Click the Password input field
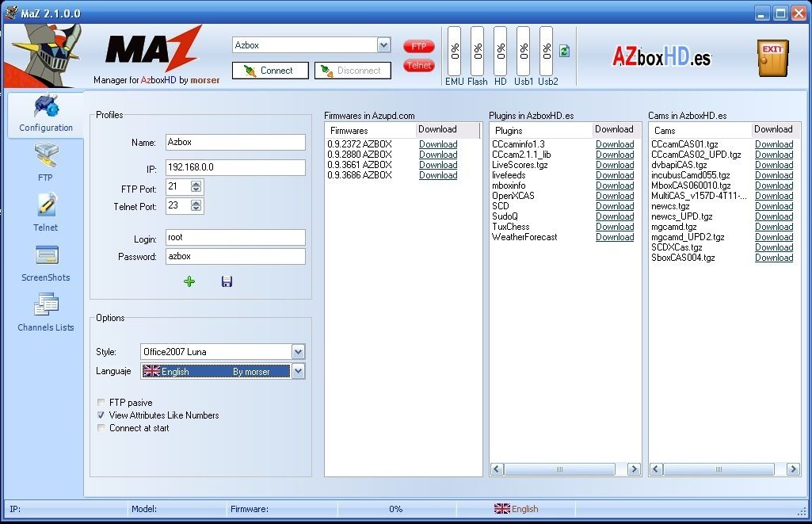Viewport: 812px width, 524px height. click(x=235, y=257)
